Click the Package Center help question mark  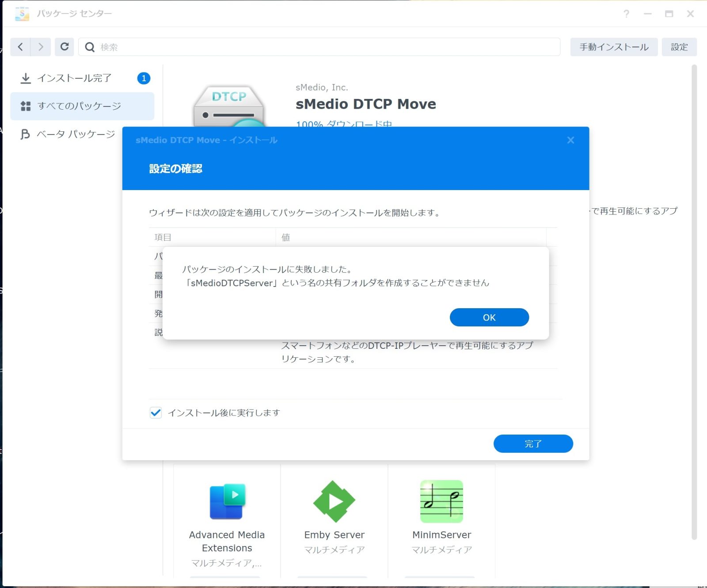click(x=626, y=14)
